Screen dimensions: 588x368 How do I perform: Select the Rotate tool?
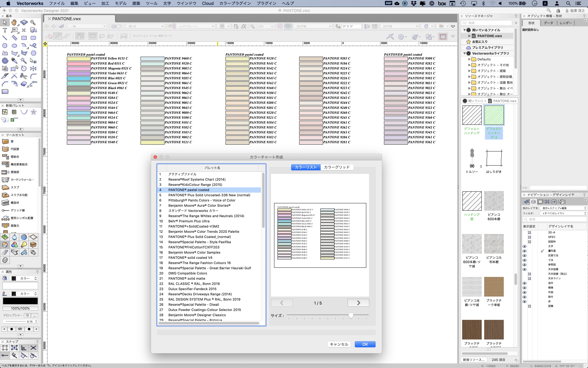24,68
